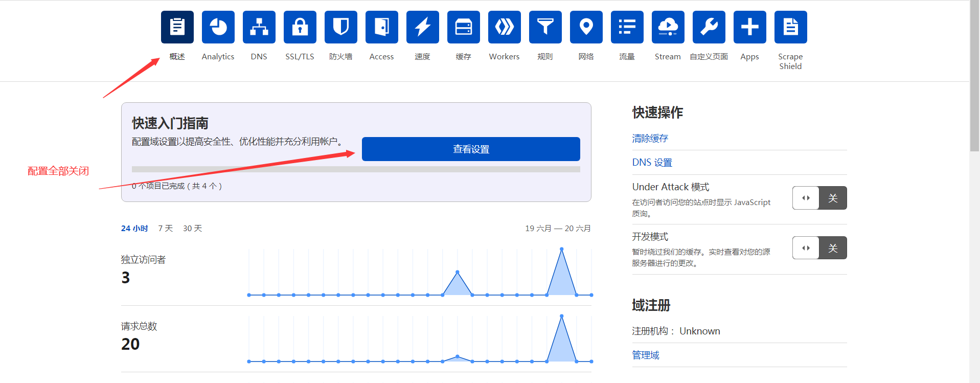Open the DNS 设置 link

point(652,163)
